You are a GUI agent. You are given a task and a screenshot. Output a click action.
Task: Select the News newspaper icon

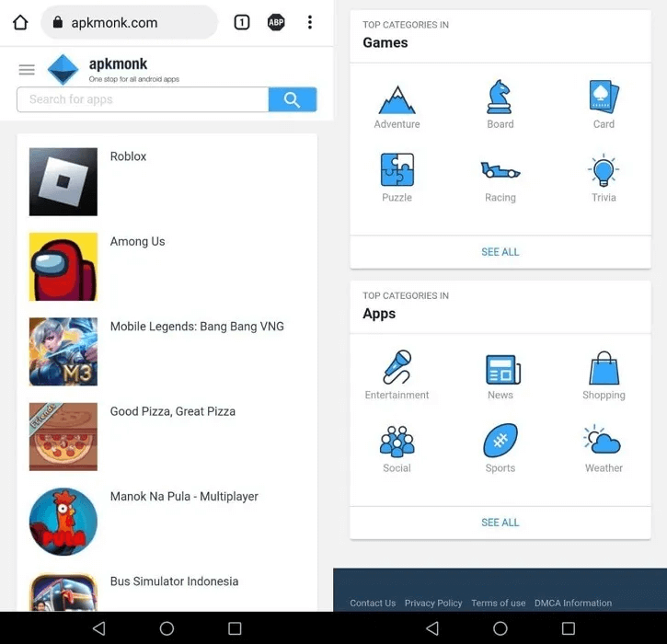[503, 369]
